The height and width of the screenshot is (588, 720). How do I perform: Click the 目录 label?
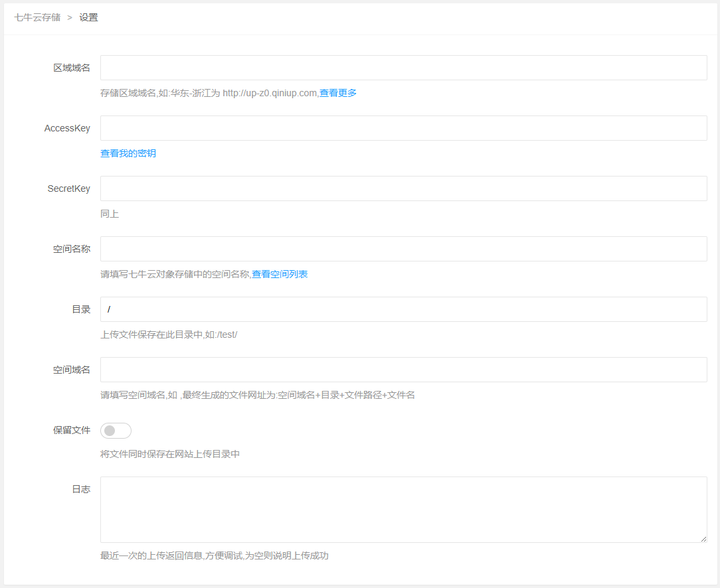point(81,309)
